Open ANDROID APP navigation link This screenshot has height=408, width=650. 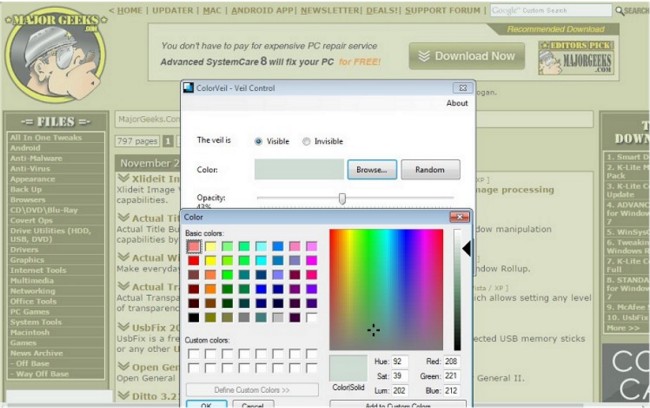coord(262,10)
